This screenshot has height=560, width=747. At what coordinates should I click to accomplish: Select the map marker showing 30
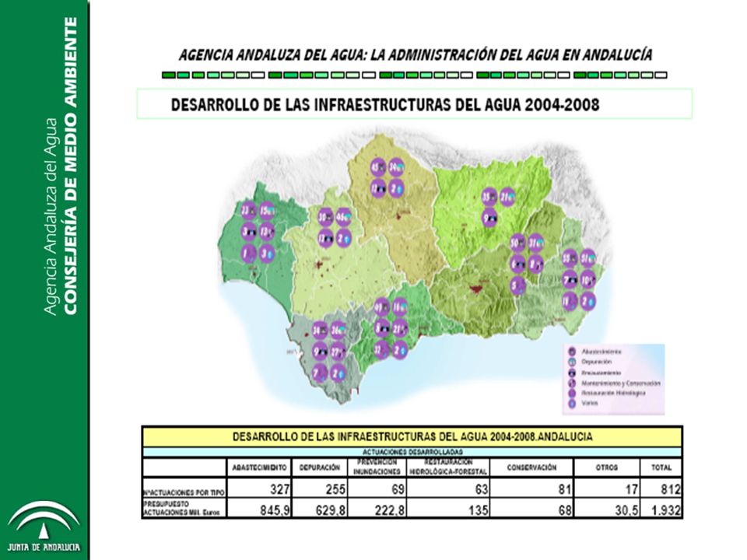coord(325,218)
